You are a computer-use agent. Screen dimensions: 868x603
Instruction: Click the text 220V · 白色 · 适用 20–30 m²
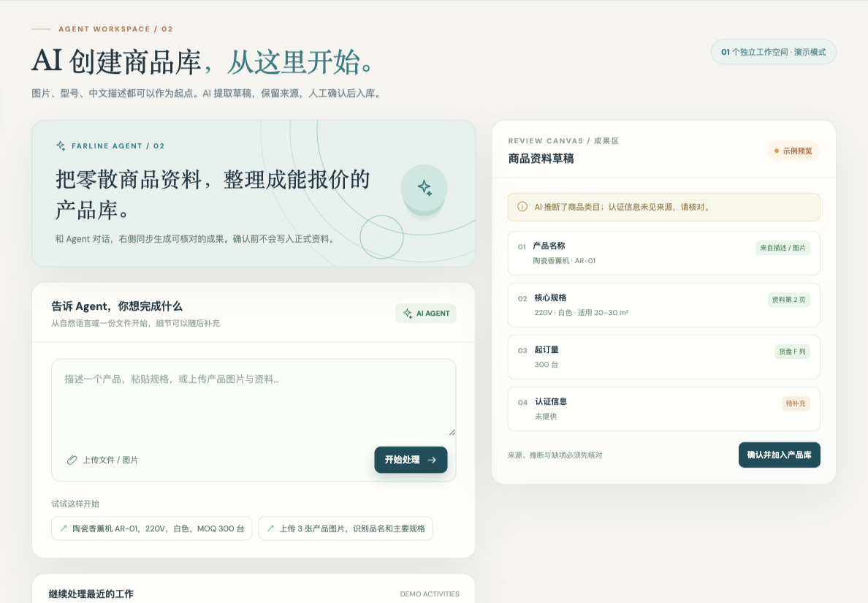[582, 313]
